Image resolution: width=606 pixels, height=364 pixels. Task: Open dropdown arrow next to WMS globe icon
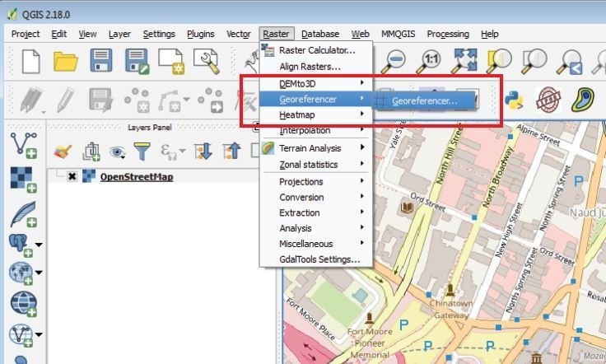point(39,273)
